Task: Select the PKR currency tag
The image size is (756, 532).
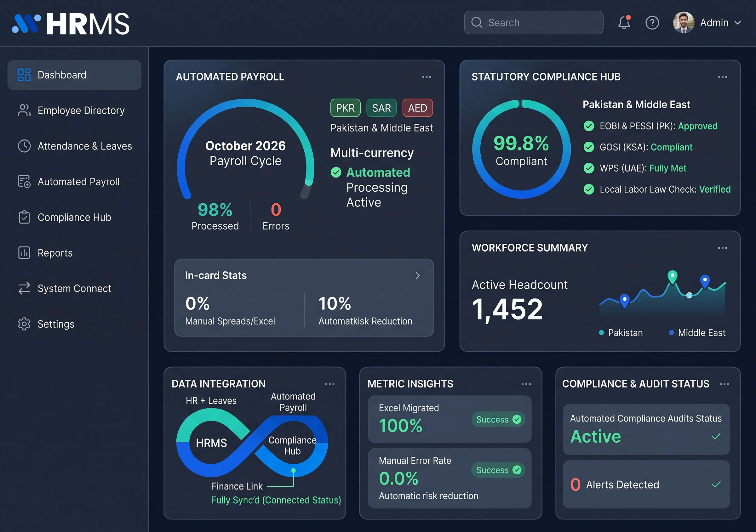Action: tap(346, 108)
